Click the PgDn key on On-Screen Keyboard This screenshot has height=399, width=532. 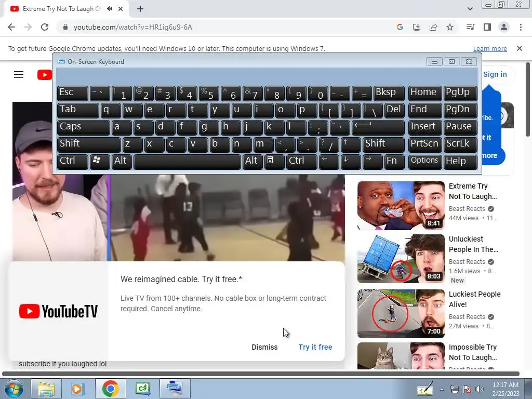pos(460,110)
